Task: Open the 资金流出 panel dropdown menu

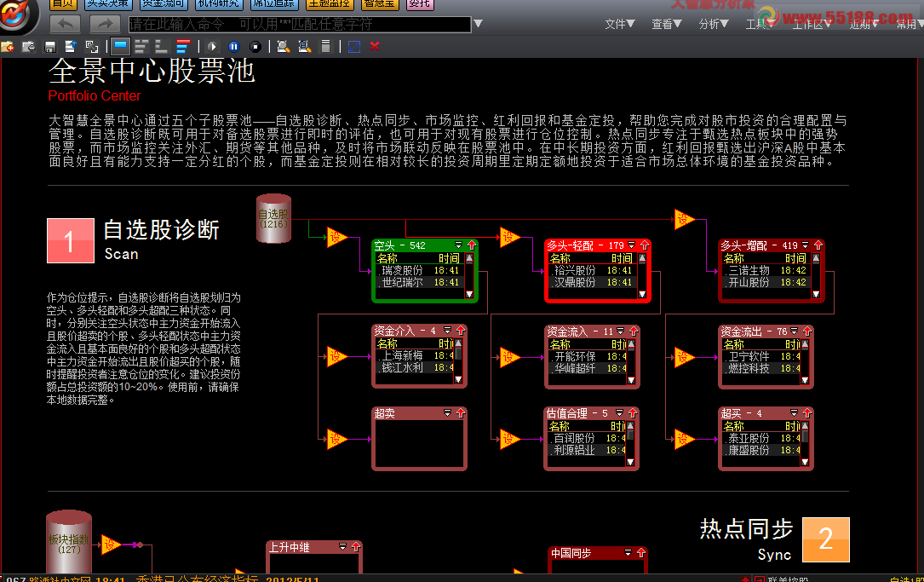Action: click(x=795, y=331)
